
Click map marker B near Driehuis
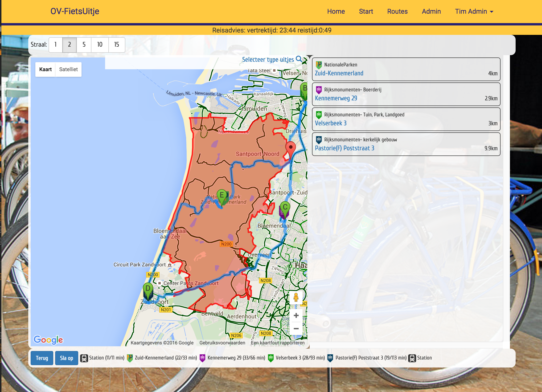click(304, 91)
